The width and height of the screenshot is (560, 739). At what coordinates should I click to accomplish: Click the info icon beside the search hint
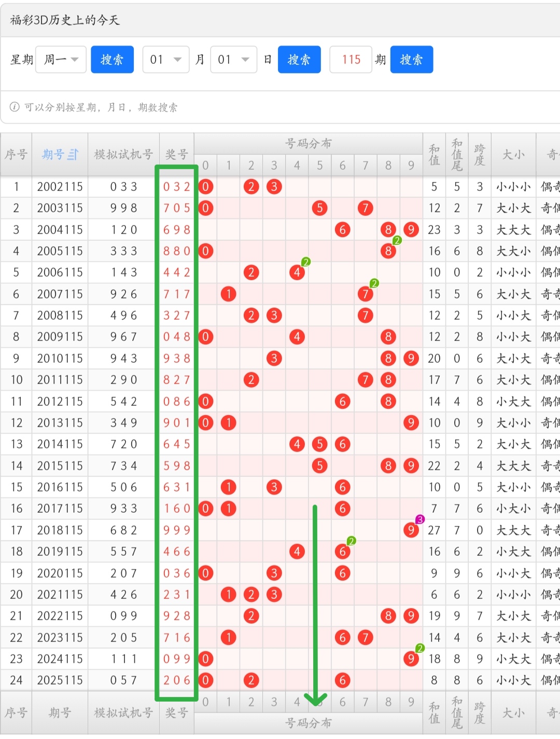[x=15, y=107]
